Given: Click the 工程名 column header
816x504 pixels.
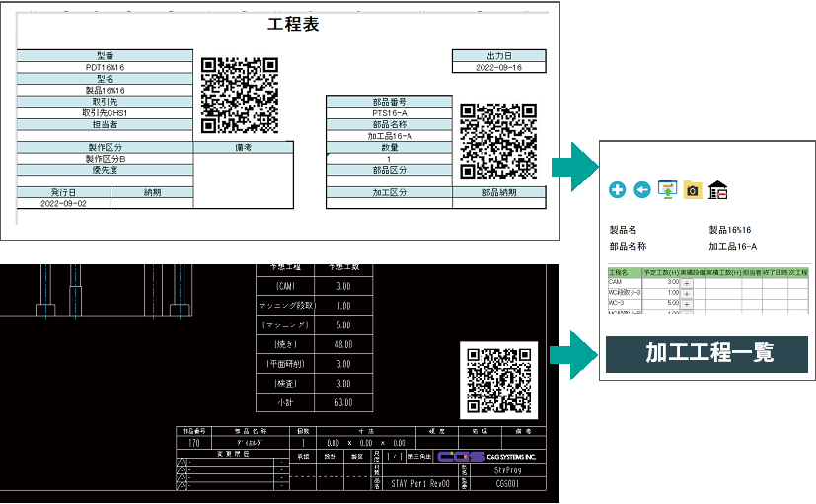Looking at the screenshot, I should tap(625, 272).
